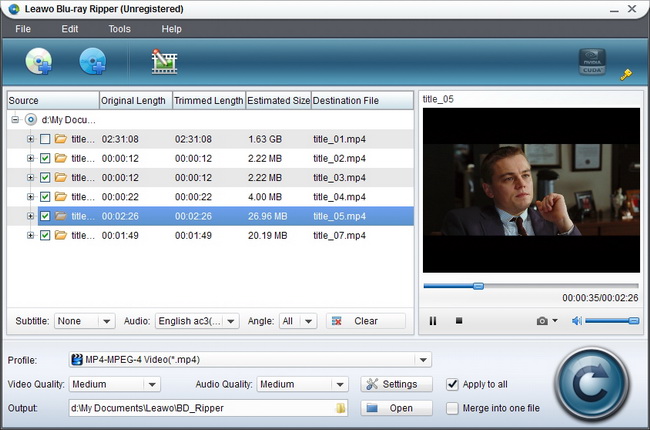Viewport: 650px width, 430px height.
Task: Expand the title_07 row
Action: pos(30,235)
